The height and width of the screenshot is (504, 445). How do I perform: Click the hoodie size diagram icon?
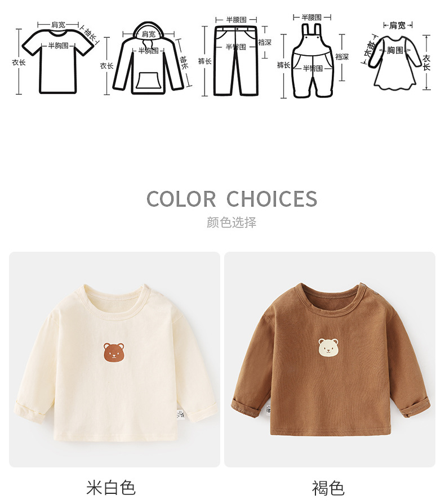pyautogui.click(x=148, y=58)
